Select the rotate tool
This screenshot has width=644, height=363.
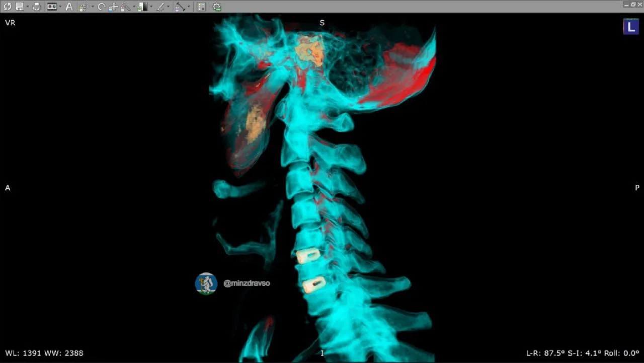click(101, 7)
